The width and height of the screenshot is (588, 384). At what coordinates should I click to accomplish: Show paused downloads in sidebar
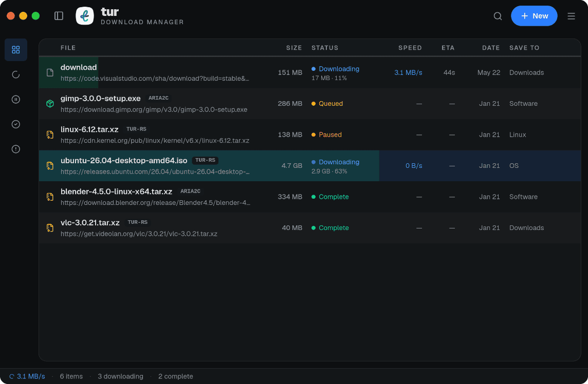coord(16,99)
